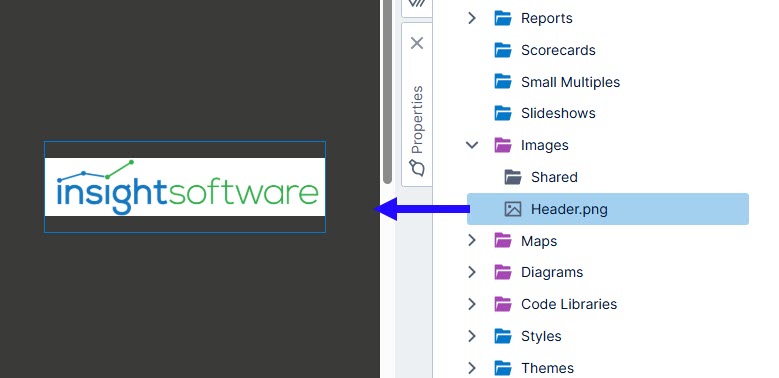Screen dimensions: 779x378
Task: Select the Scorecards tree label
Action: click(x=558, y=50)
